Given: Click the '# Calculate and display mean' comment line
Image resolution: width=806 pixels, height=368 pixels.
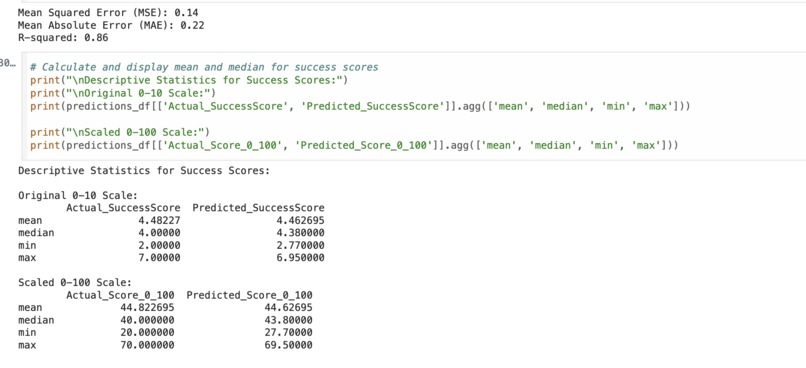Looking at the screenshot, I should (204, 67).
